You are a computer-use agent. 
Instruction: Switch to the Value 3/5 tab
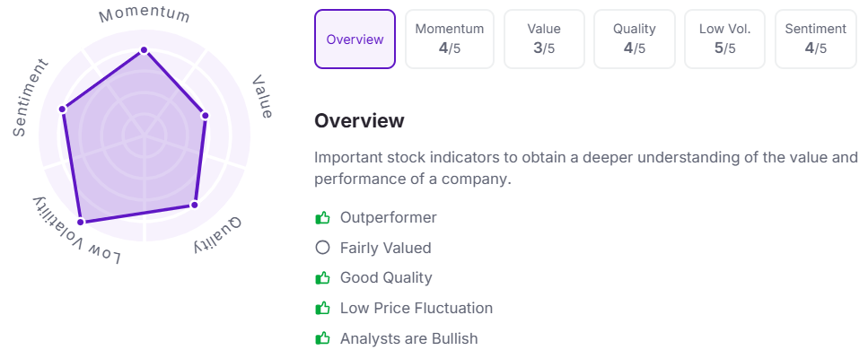(544, 39)
